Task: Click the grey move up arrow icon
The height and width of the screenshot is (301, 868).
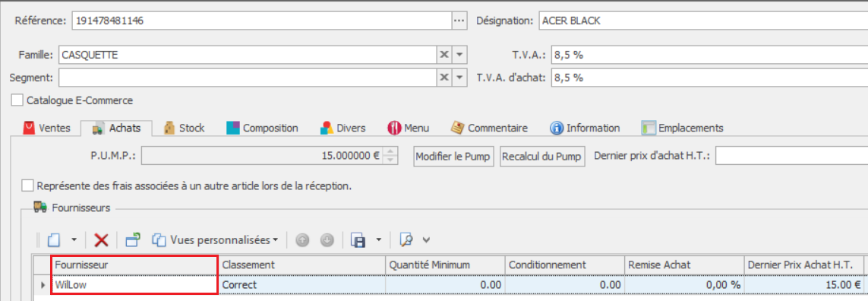Action: (303, 240)
